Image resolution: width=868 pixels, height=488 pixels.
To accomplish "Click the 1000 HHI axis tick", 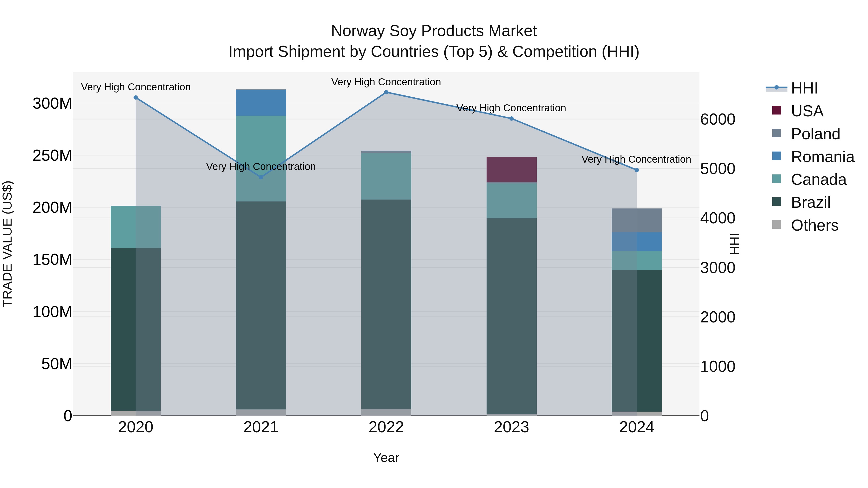I will (x=718, y=366).
